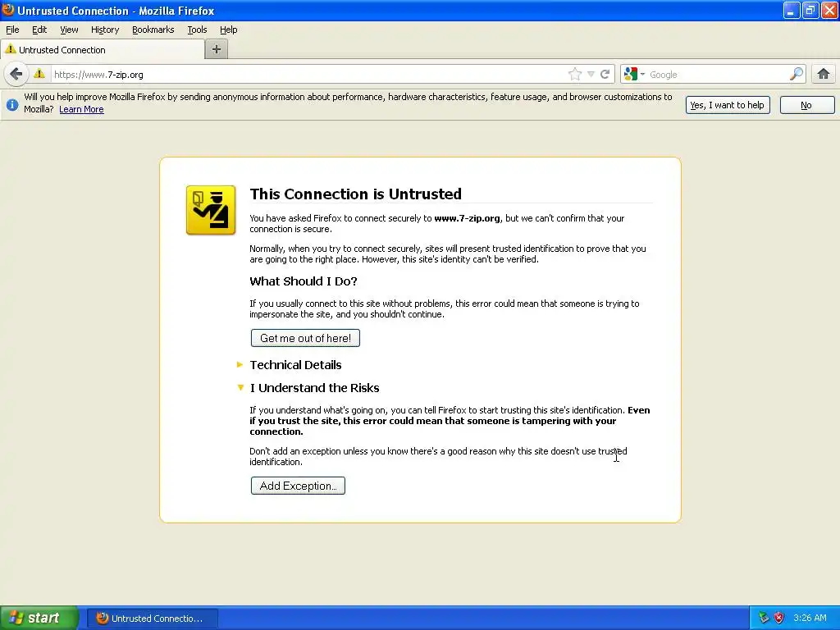The width and height of the screenshot is (840, 630).
Task: Click the address bar URL field
Action: coord(308,75)
